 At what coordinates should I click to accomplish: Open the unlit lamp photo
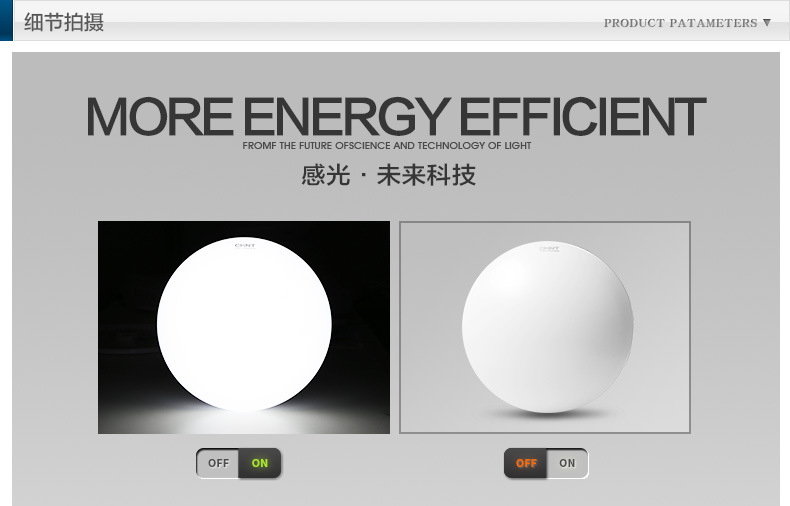click(x=545, y=327)
